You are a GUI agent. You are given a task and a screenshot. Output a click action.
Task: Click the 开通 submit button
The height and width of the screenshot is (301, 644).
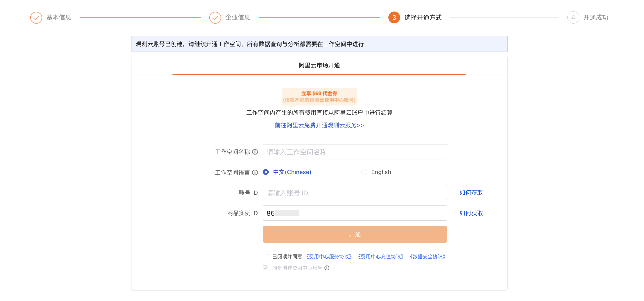click(355, 234)
